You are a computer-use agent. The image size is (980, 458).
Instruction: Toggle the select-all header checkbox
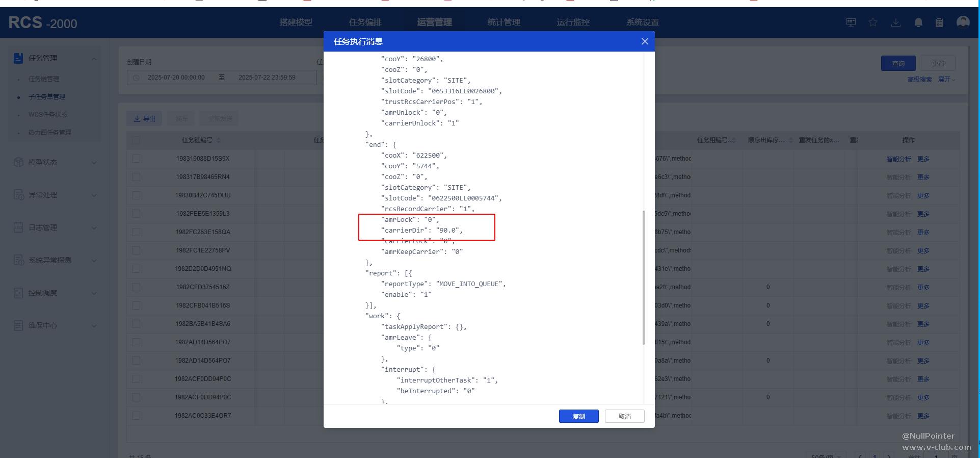coord(136,140)
